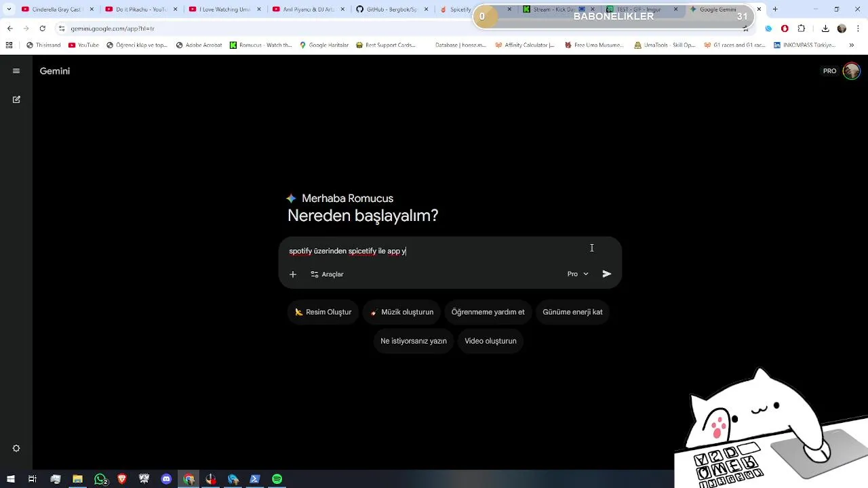Click the Ne istiyorsanız yazın chip
This screenshot has width=868, height=488.
pyautogui.click(x=414, y=341)
